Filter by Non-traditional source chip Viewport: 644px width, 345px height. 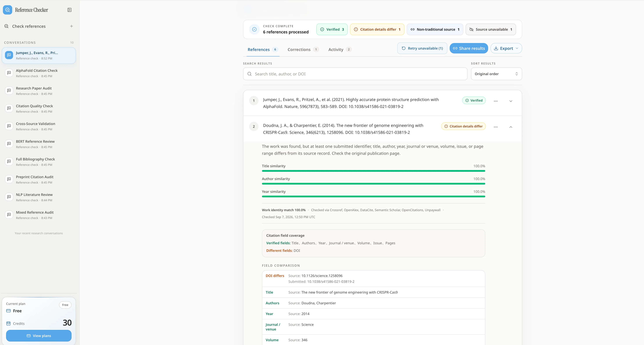click(x=435, y=30)
